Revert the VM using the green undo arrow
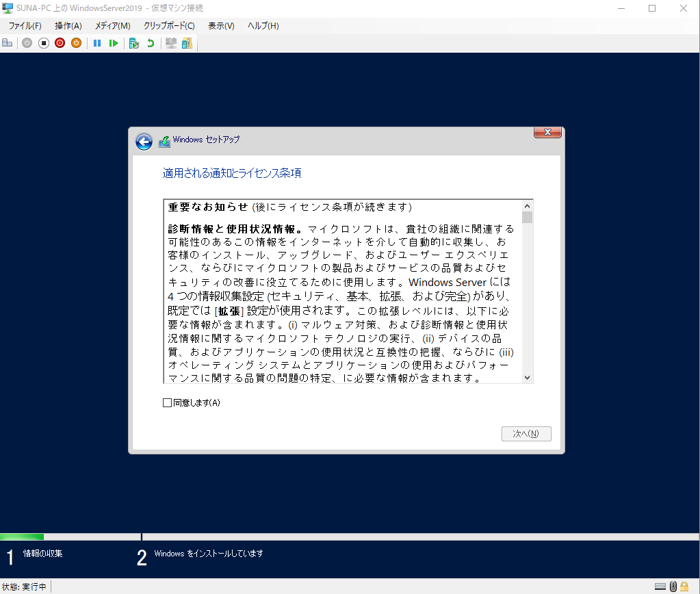700x594 pixels. click(x=151, y=43)
